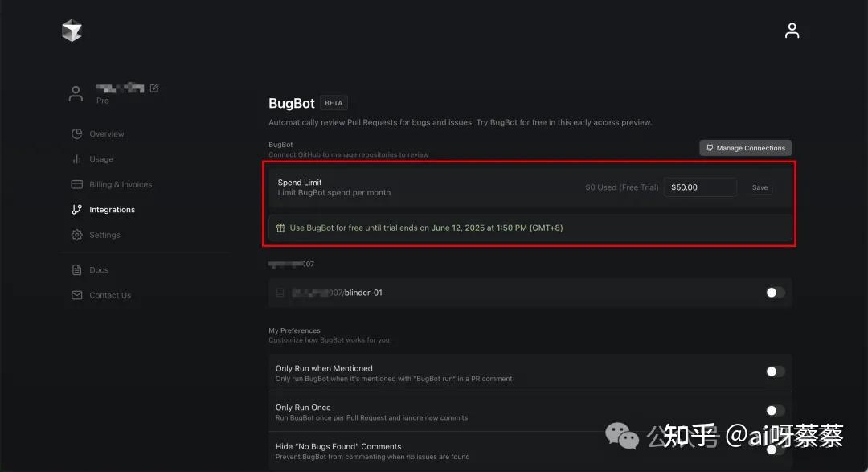Viewport: 868px width, 472px height.
Task: Click the Overview pie chart icon
Action: (77, 133)
